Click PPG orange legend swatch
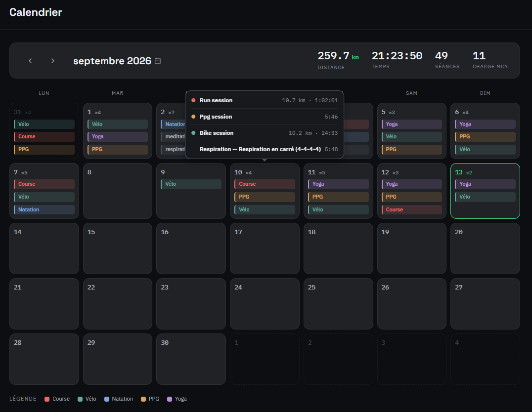Viewport: 532px width, 412px height. 143,399
